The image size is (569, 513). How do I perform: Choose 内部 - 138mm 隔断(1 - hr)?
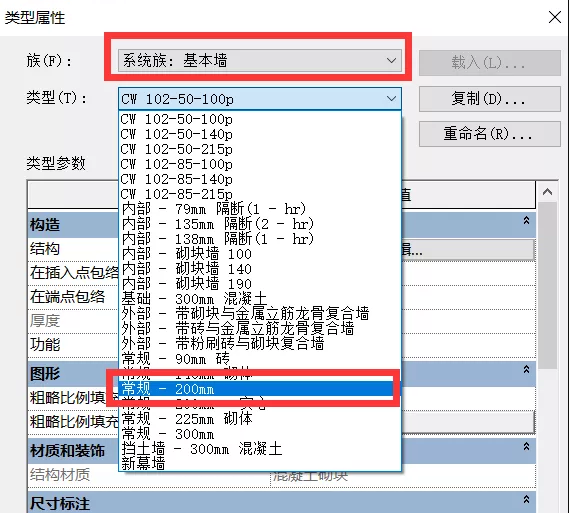pyautogui.click(x=260, y=239)
